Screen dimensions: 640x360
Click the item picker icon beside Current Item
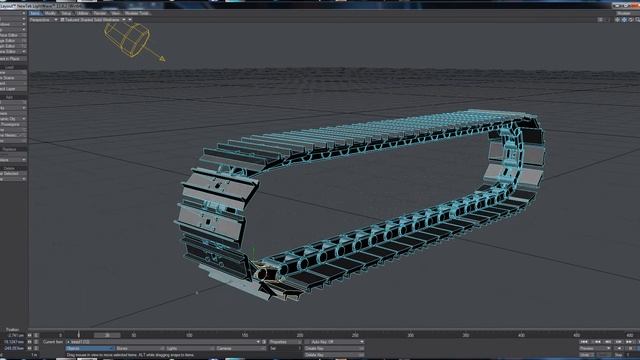(x=264, y=342)
